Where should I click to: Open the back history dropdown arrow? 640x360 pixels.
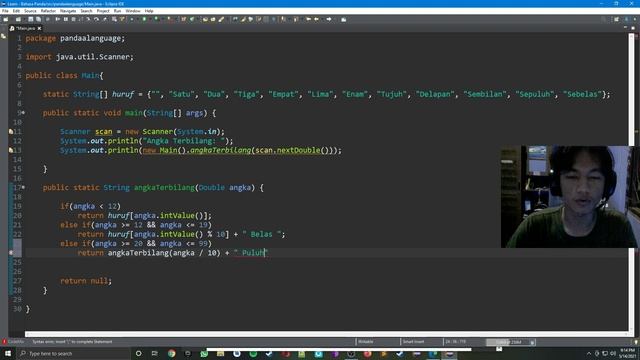[x=321, y=19]
